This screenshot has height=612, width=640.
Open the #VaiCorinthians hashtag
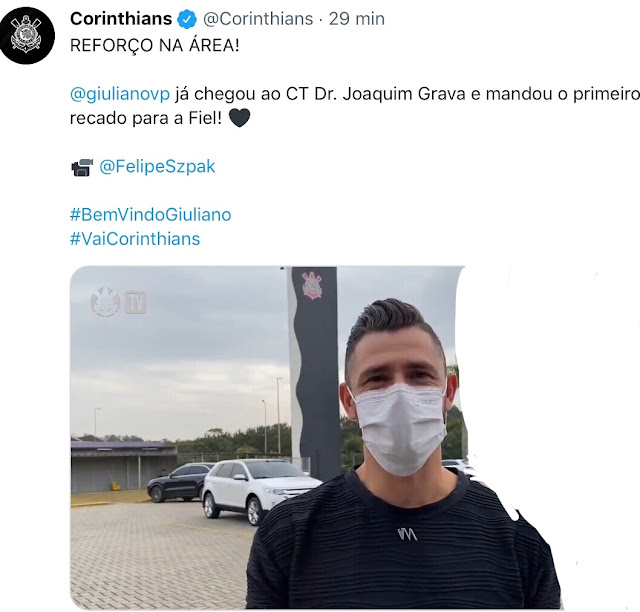coord(135,239)
